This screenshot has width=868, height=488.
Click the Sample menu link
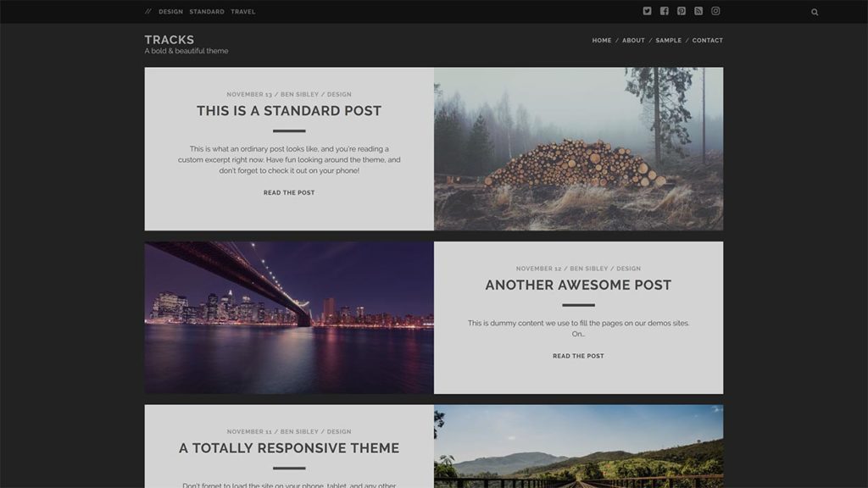(x=668, y=41)
